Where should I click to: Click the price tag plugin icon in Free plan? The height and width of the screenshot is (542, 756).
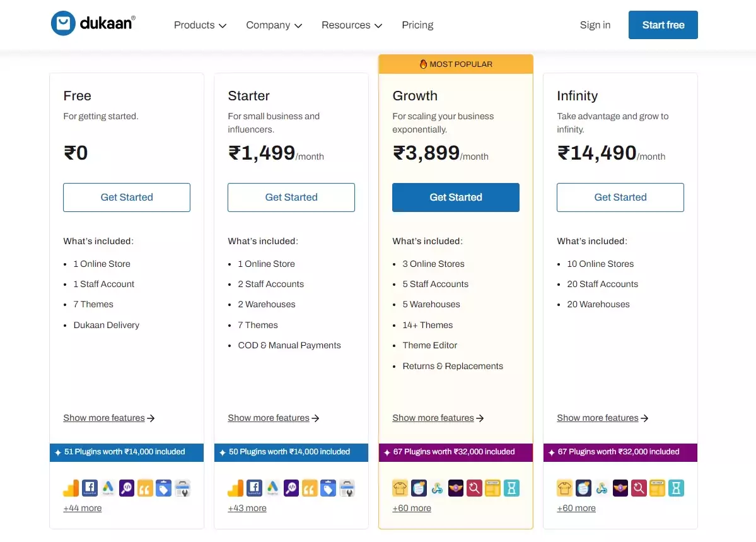click(x=164, y=488)
